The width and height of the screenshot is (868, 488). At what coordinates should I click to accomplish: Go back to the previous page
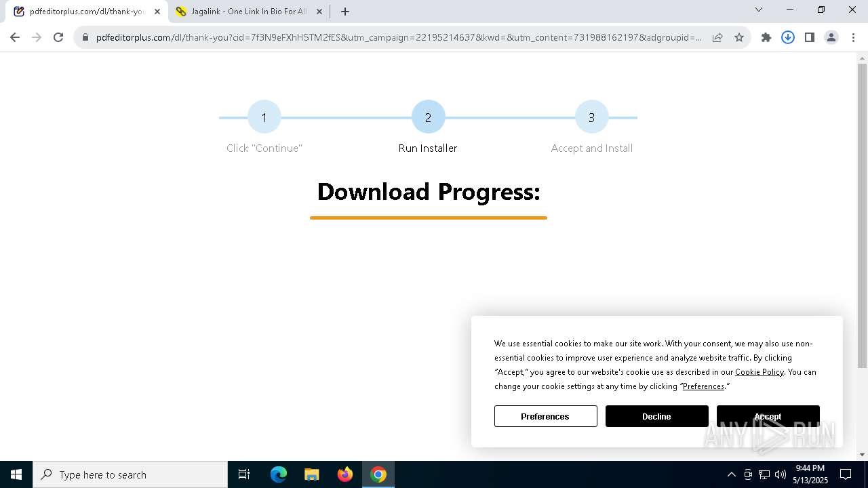pyautogui.click(x=15, y=37)
